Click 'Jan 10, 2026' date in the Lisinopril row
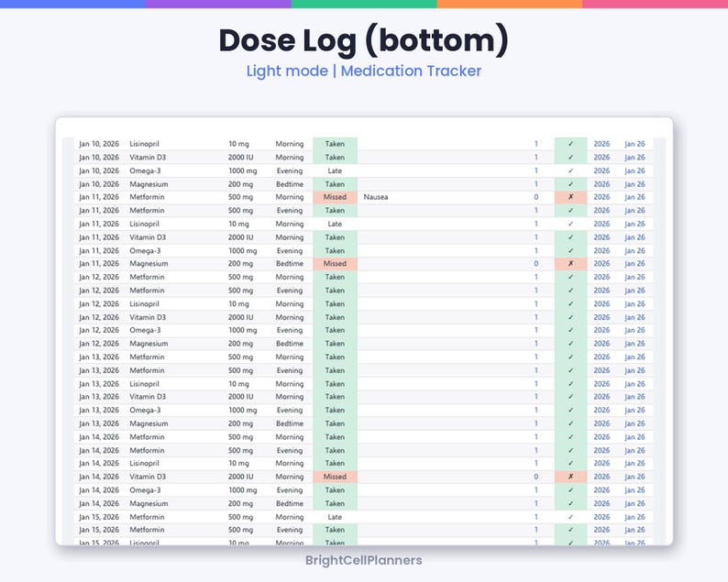This screenshot has width=728, height=582. pos(99,144)
